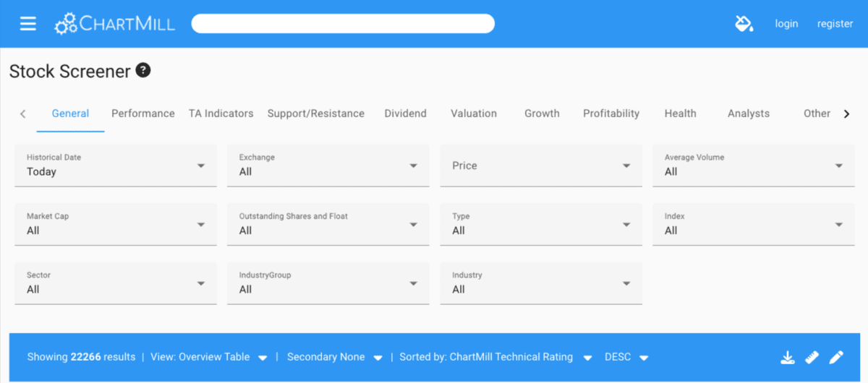
Task: Click the right arrow to reveal more tabs
Action: tap(846, 113)
